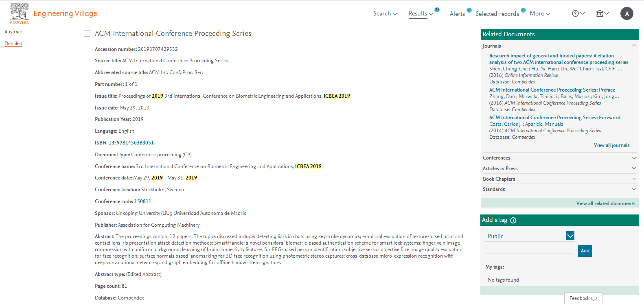Open the Research impact citation analysis article
This screenshot has height=304, width=644.
(559, 59)
